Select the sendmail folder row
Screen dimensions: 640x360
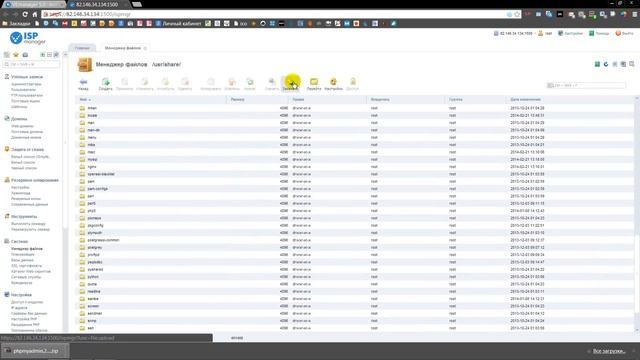(x=355, y=313)
